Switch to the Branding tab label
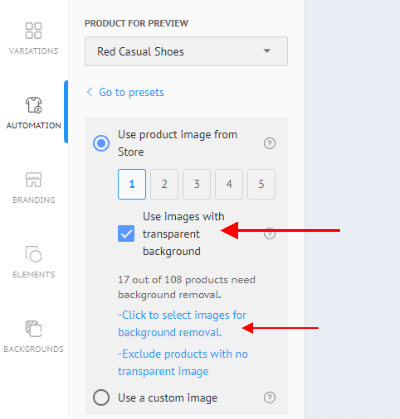400x419 pixels. (34, 200)
